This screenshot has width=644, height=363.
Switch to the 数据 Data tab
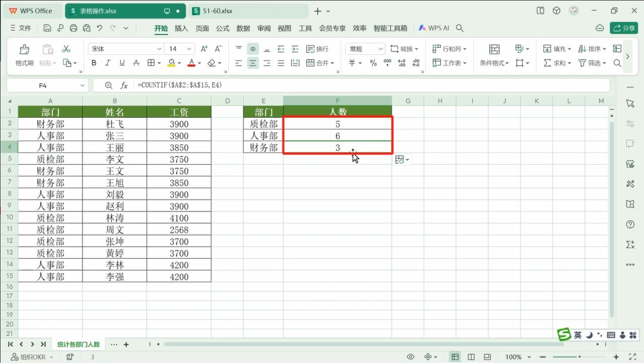click(x=243, y=28)
